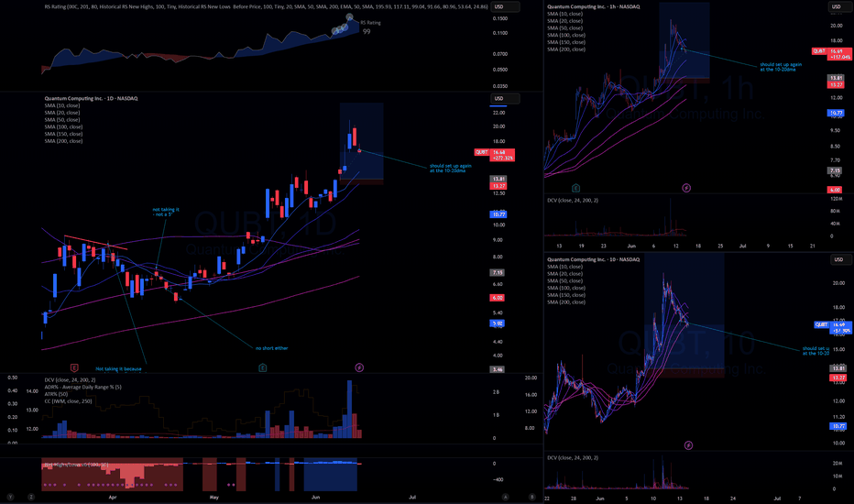Open the USD currency dropdown on the 10-minute chart
Viewport: 854px width, 504px height.
pos(838,259)
